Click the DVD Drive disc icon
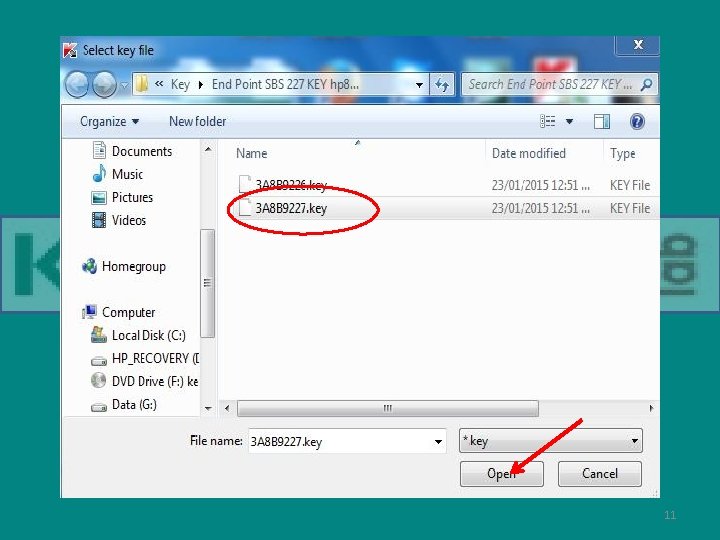Viewport: 720px width, 540px height. point(98,380)
